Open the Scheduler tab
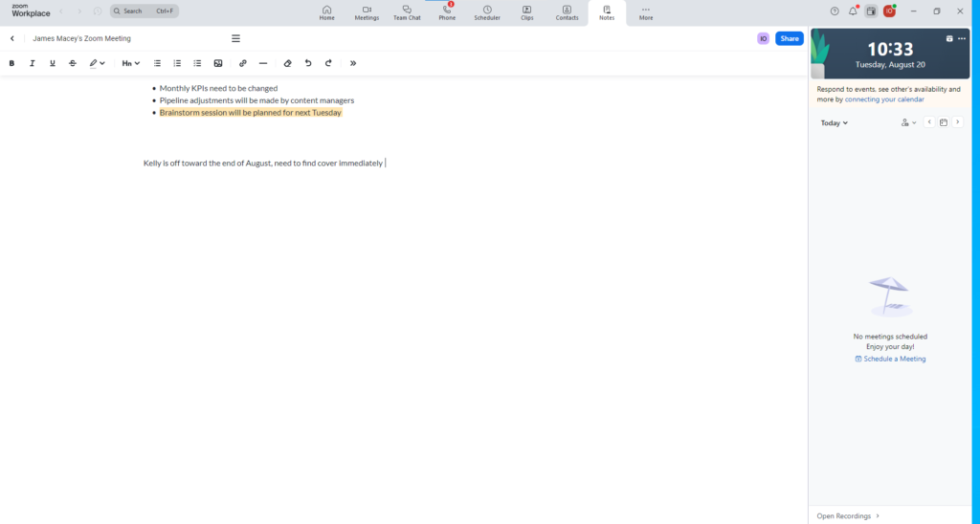The height and width of the screenshot is (524, 980). click(x=487, y=12)
